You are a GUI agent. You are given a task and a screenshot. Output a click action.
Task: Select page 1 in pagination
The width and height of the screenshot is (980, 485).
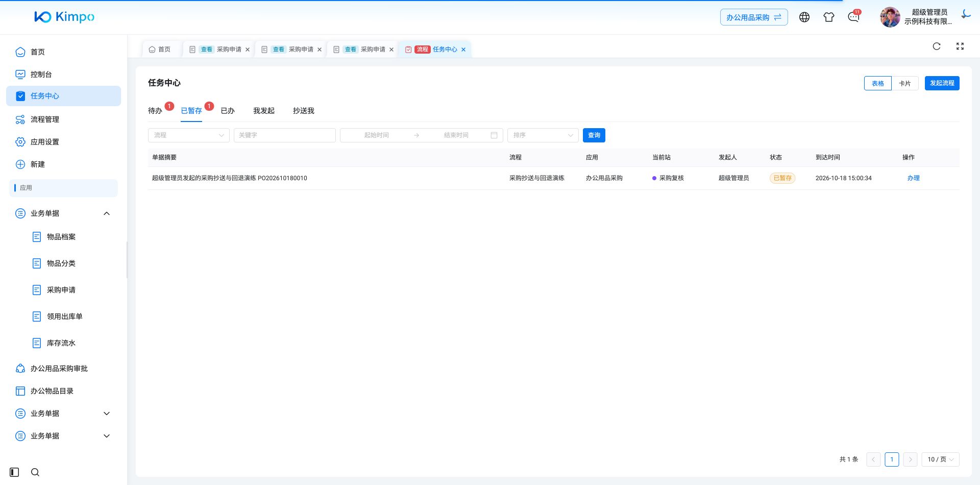[892, 459]
